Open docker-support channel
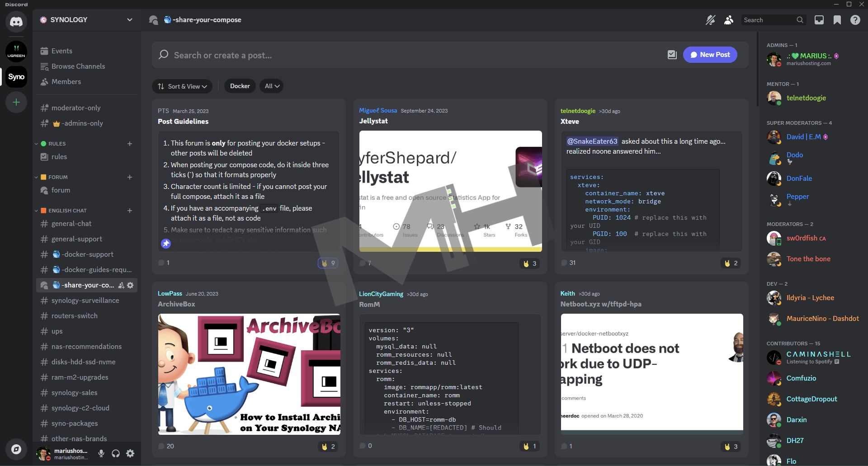 pyautogui.click(x=87, y=254)
